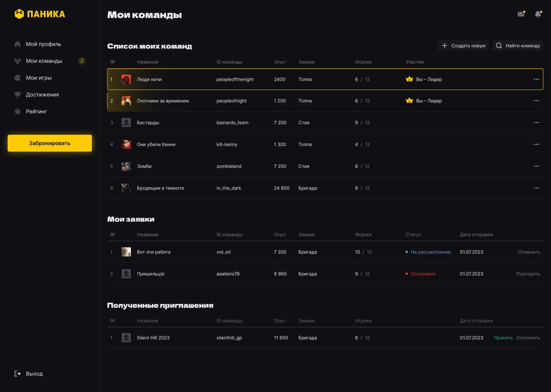Screen dimensions: 551x392
Task: Open Мой профиль in the sidebar
Action: coord(43,44)
